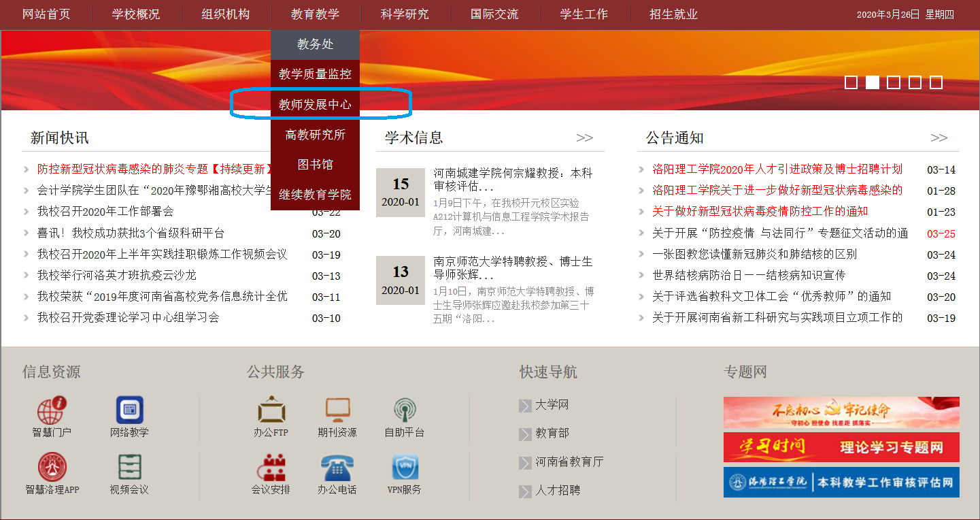Open the 自助平台 antenna icon
Image resolution: width=980 pixels, height=520 pixels.
click(x=405, y=410)
